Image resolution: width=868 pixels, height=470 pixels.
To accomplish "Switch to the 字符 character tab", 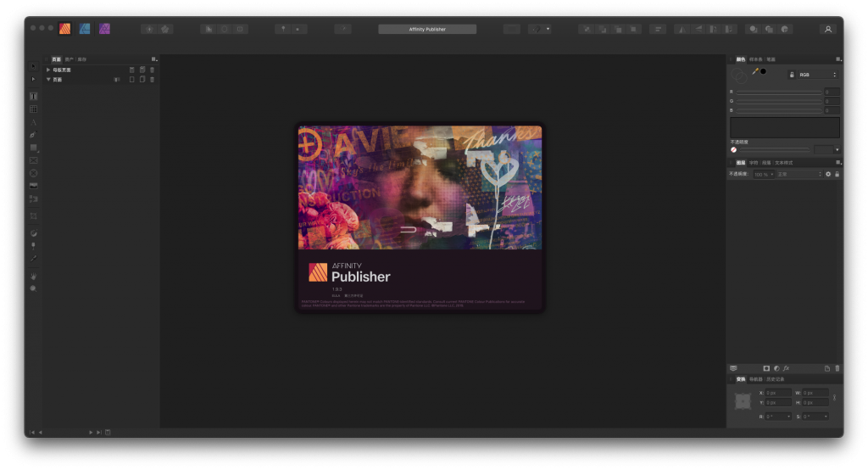I will [x=754, y=162].
